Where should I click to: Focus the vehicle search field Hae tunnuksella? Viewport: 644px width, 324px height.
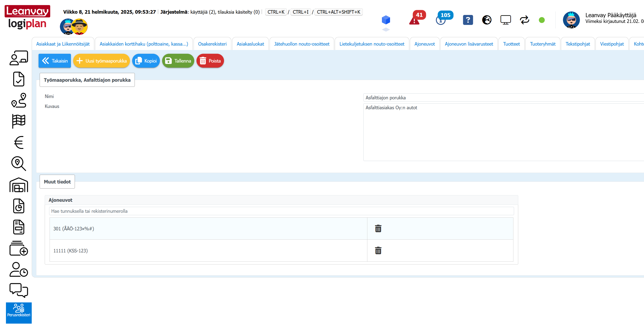[281, 211]
